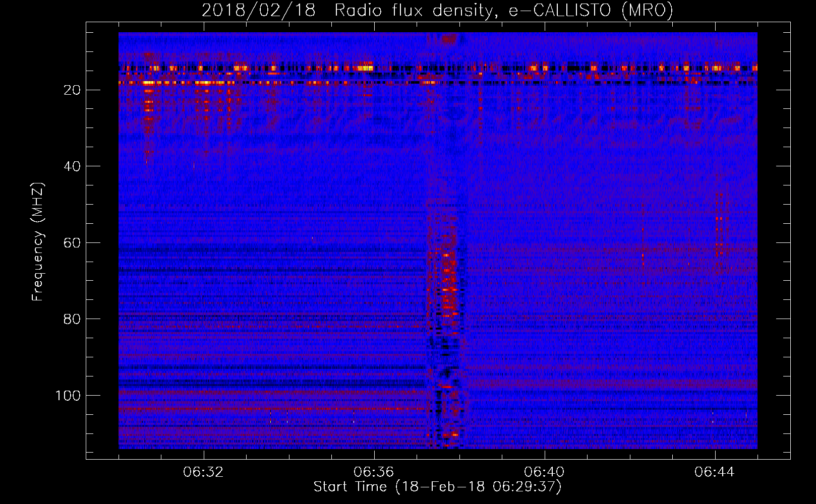This screenshot has height=504, width=816.
Task: Click the plot title 'Radio flux density, e-CALLISTO (MRO)'
Action: 504,10
